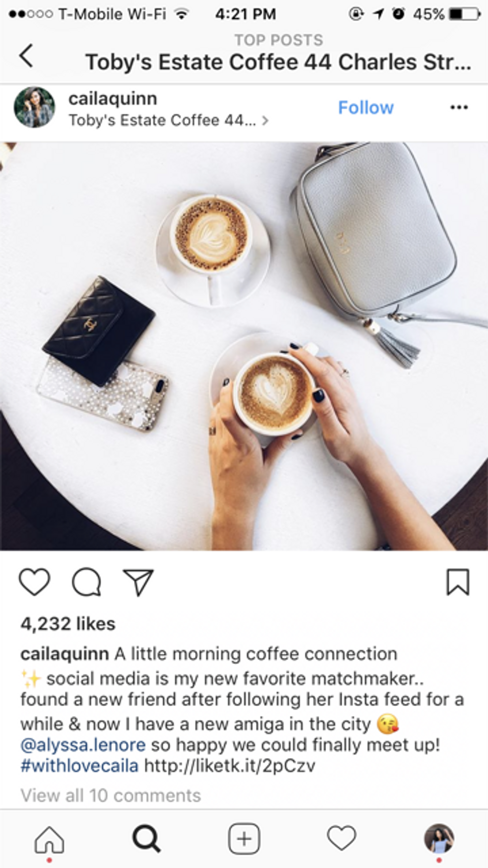Share post via paper plane icon
Screen dimensions: 488x868
click(x=138, y=582)
